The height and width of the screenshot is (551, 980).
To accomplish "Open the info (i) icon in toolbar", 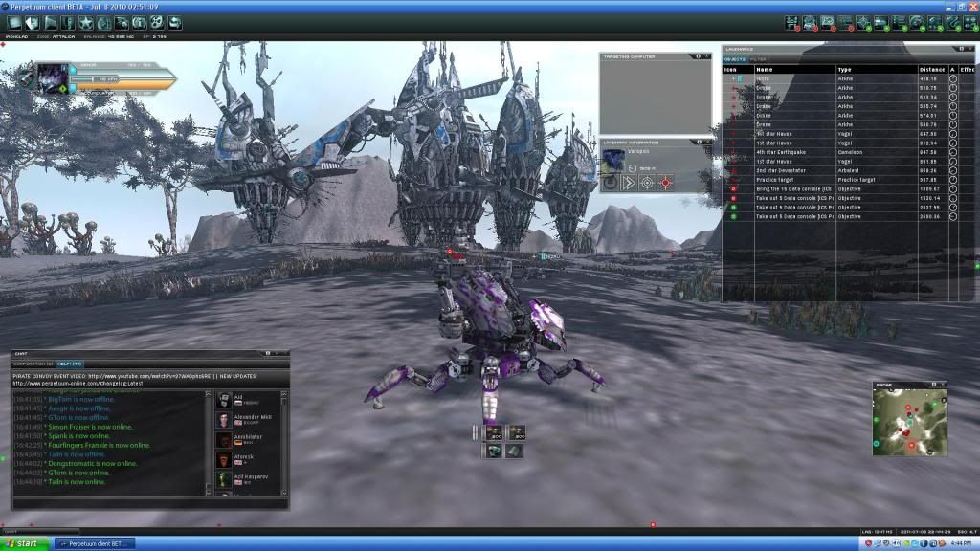I will click(139, 23).
